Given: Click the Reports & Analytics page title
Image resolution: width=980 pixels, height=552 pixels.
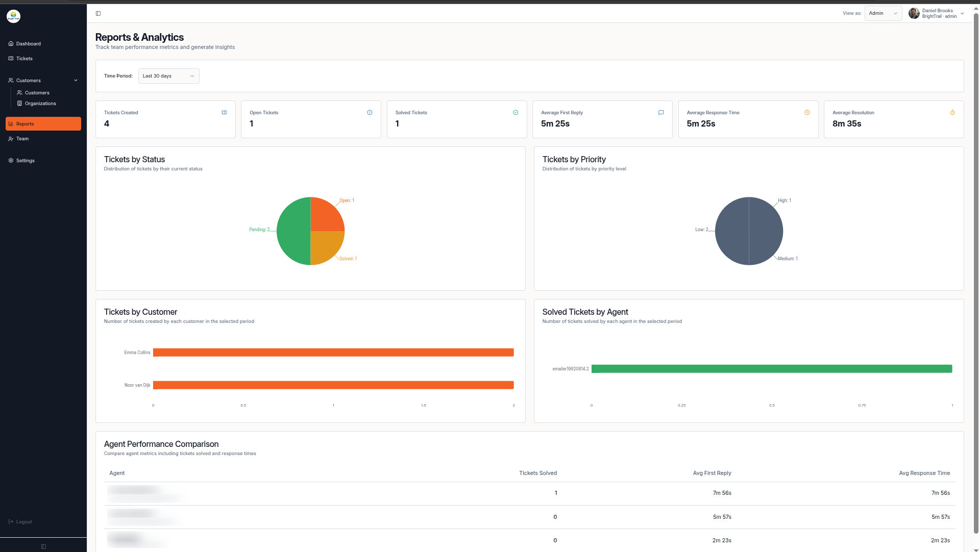Looking at the screenshot, I should [x=139, y=37].
